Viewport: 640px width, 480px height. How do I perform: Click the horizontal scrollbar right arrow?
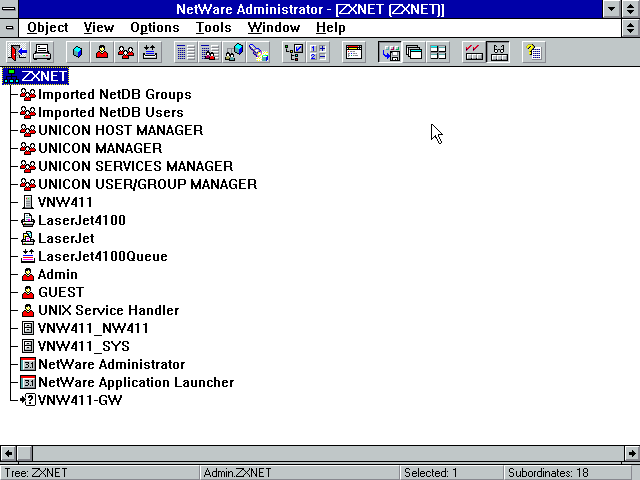pos(631,453)
